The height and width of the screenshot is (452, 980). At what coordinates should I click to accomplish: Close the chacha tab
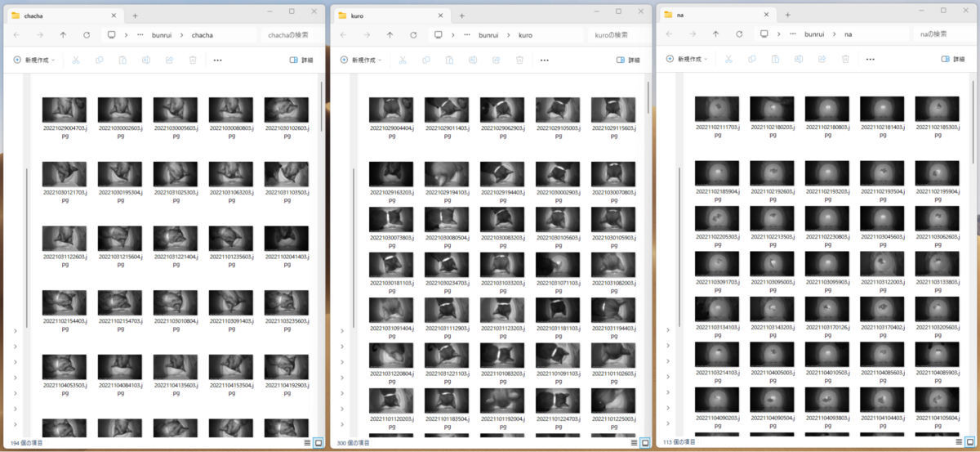click(x=114, y=15)
